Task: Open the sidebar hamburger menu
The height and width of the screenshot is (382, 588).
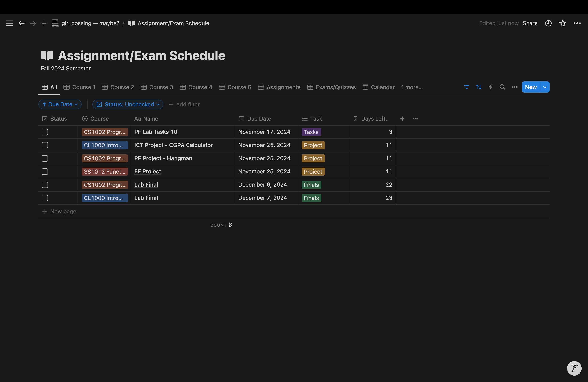Action: [x=9, y=23]
